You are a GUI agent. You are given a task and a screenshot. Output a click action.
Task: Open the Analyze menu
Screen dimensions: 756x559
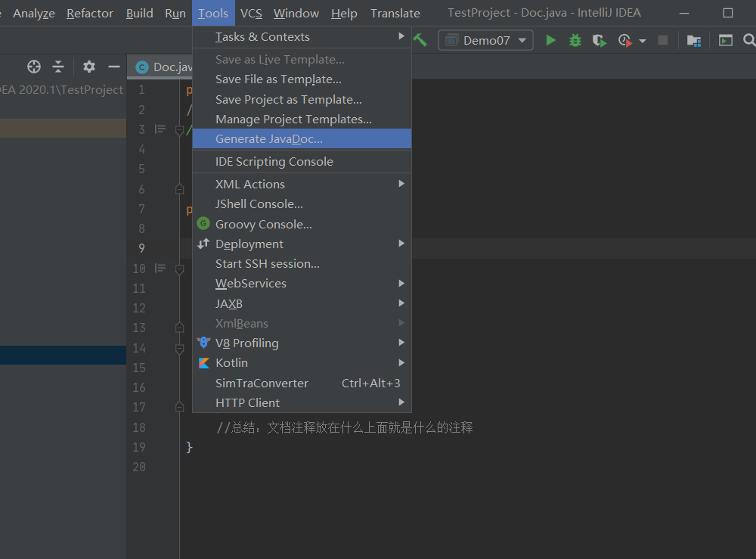click(x=34, y=13)
